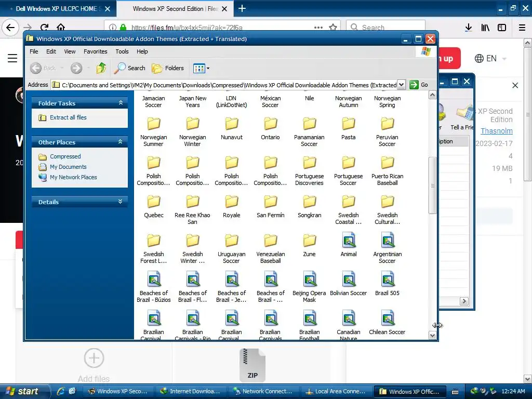Select the Royale folder
The height and width of the screenshot is (399, 532).
click(231, 207)
